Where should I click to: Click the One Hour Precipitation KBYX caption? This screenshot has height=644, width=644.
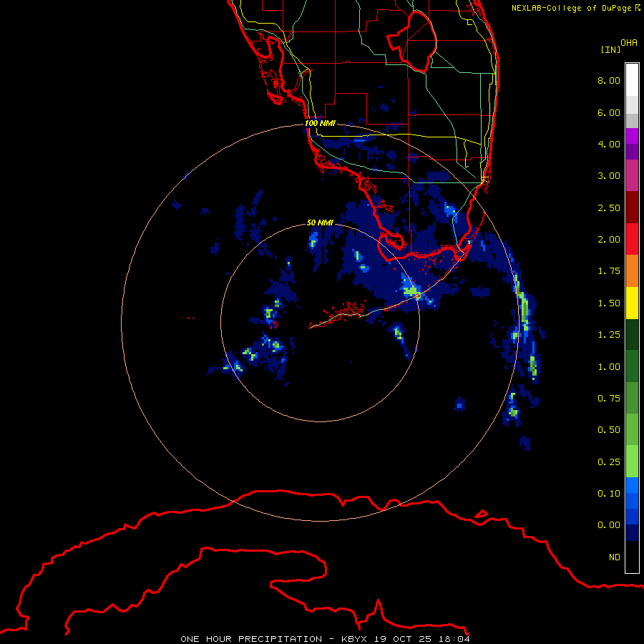326,639
